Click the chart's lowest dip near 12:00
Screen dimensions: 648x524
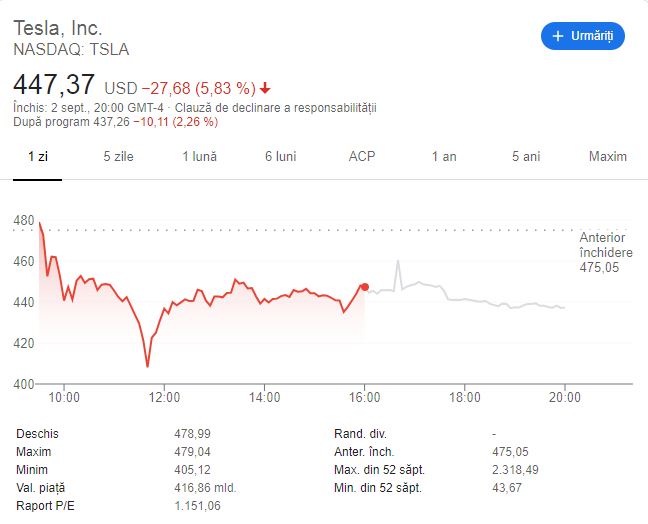148,366
